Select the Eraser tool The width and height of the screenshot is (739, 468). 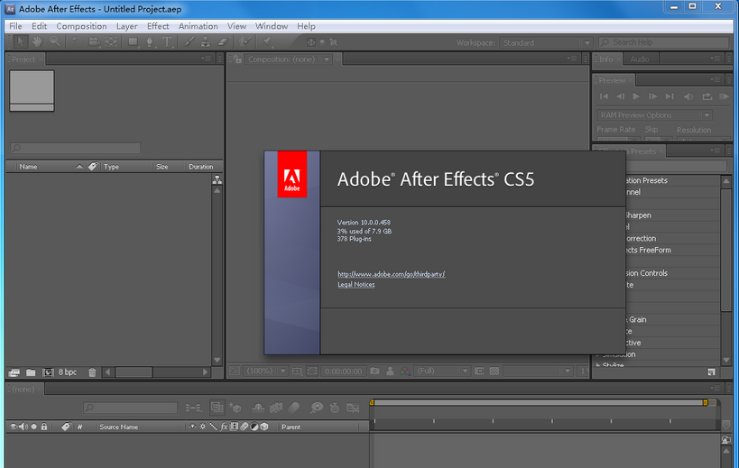222,42
